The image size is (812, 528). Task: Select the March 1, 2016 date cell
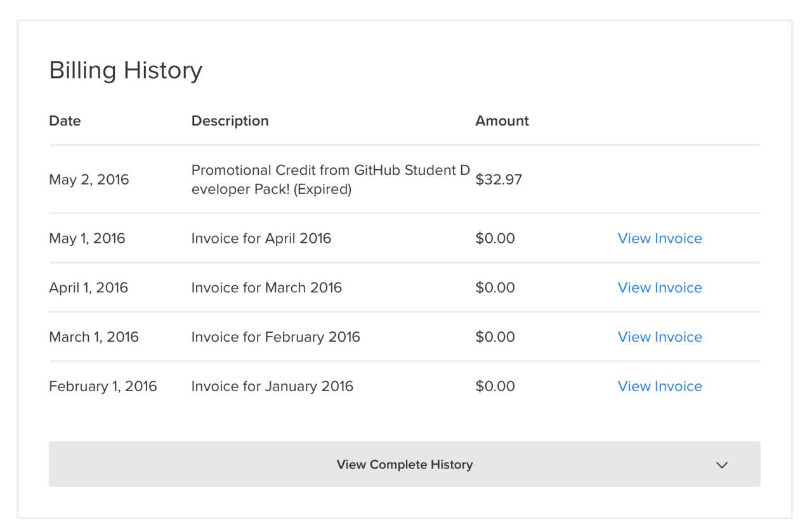94,337
